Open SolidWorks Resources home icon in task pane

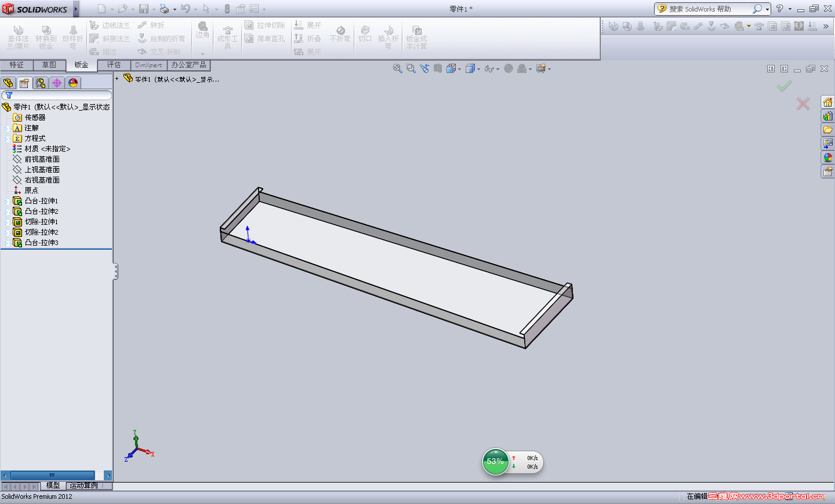[827, 102]
